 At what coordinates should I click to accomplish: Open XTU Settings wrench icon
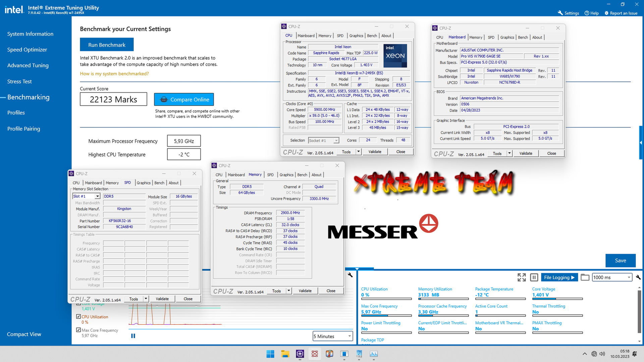click(560, 13)
